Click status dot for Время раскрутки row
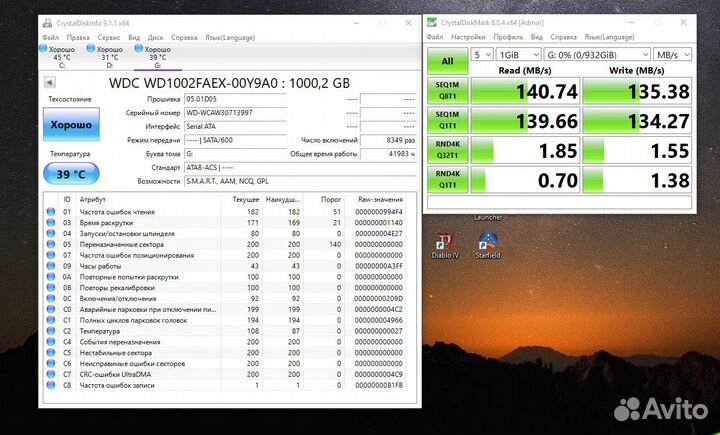 (x=51, y=223)
